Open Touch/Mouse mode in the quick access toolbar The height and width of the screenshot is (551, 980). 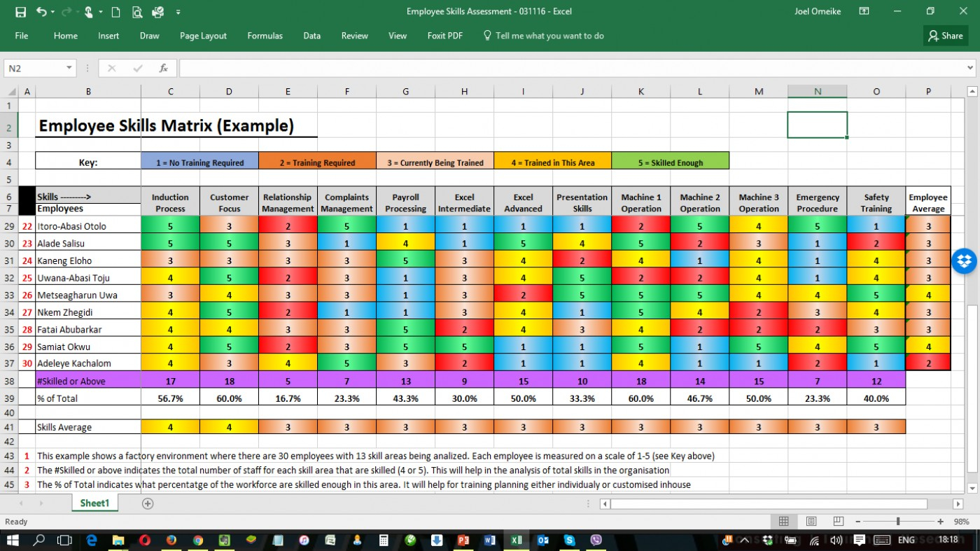(x=88, y=12)
